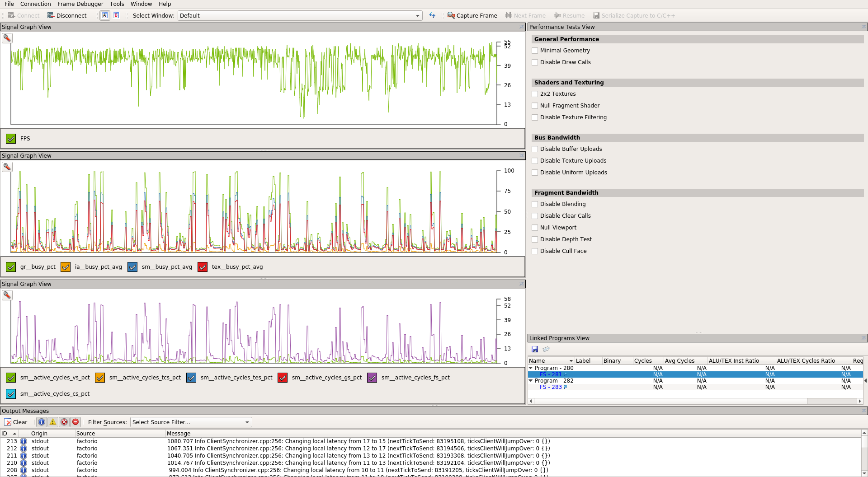Screen dimensions: 868x477
Task: Click the Avg Cycles column header
Action: click(x=685, y=361)
